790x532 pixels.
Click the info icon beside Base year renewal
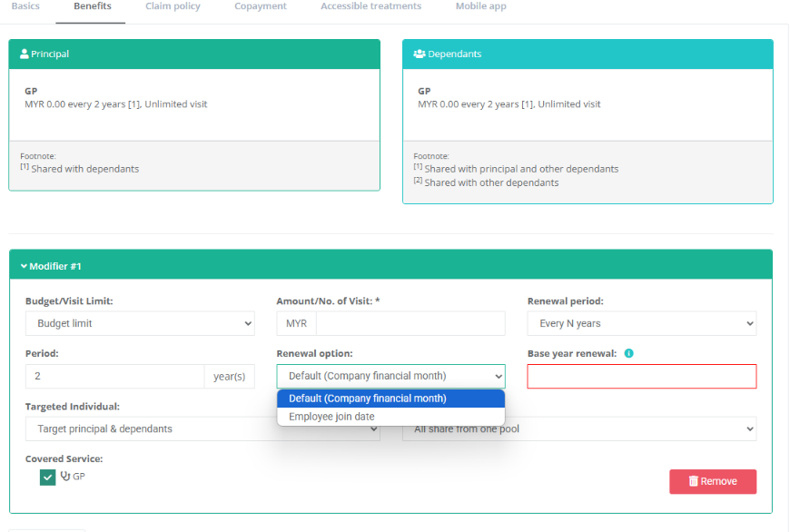point(628,353)
